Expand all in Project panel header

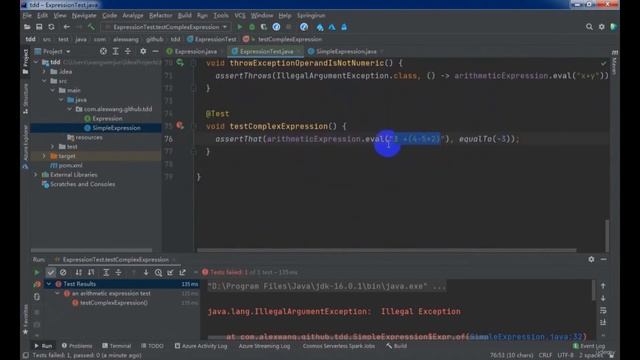116,51
